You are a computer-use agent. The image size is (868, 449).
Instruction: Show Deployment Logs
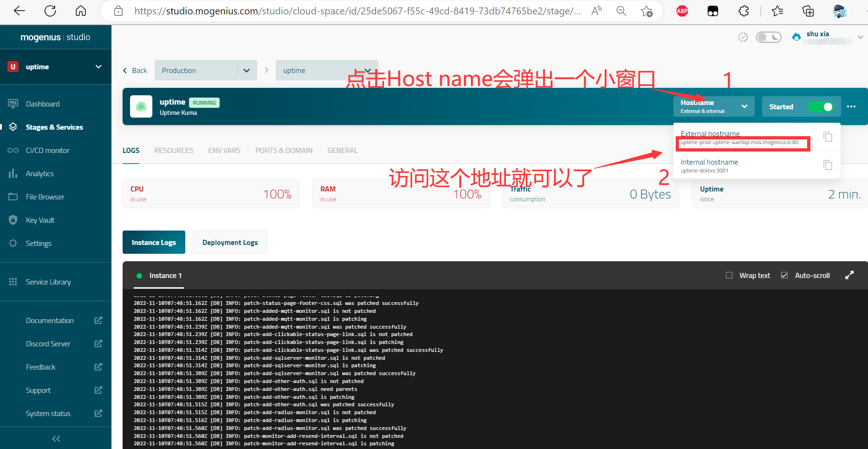230,242
